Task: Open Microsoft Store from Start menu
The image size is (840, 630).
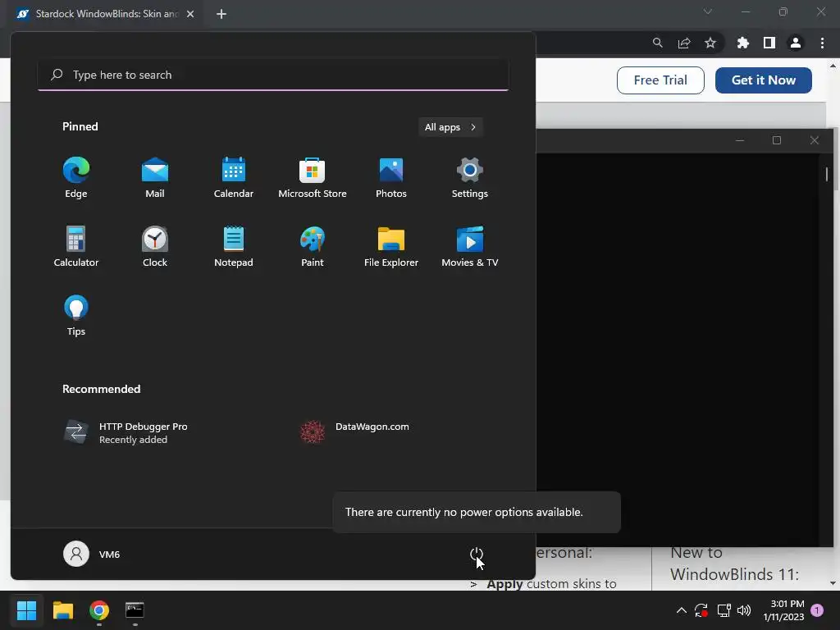Action: 313,178
